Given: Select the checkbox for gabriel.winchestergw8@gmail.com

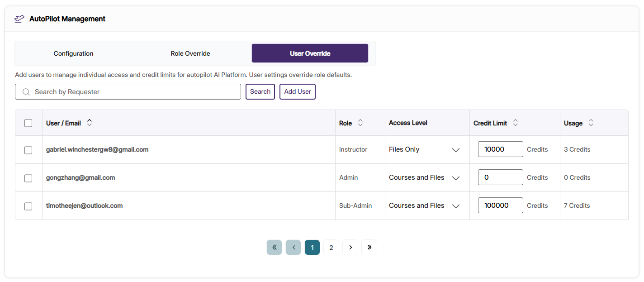Looking at the screenshot, I should click(28, 150).
